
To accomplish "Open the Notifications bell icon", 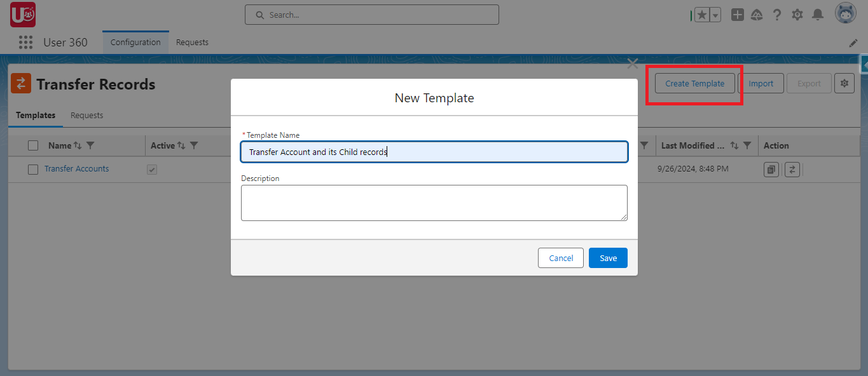I will pos(818,15).
